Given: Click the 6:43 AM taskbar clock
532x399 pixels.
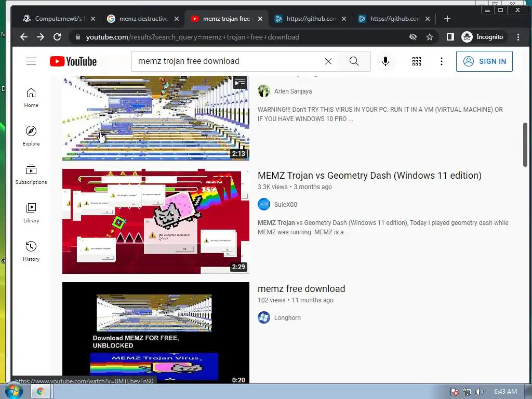Looking at the screenshot, I should pyautogui.click(x=505, y=392).
